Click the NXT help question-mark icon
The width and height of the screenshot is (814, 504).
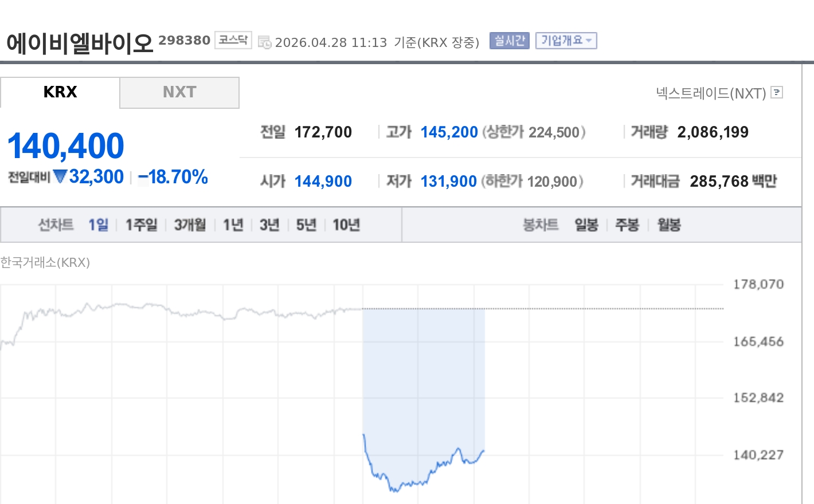click(x=777, y=92)
